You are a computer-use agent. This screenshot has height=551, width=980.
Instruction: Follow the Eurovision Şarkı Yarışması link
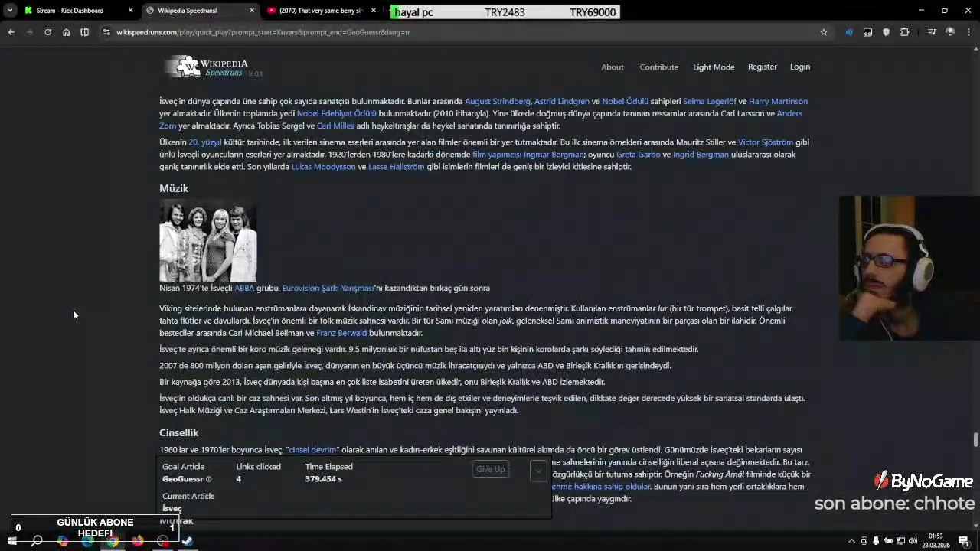click(328, 288)
